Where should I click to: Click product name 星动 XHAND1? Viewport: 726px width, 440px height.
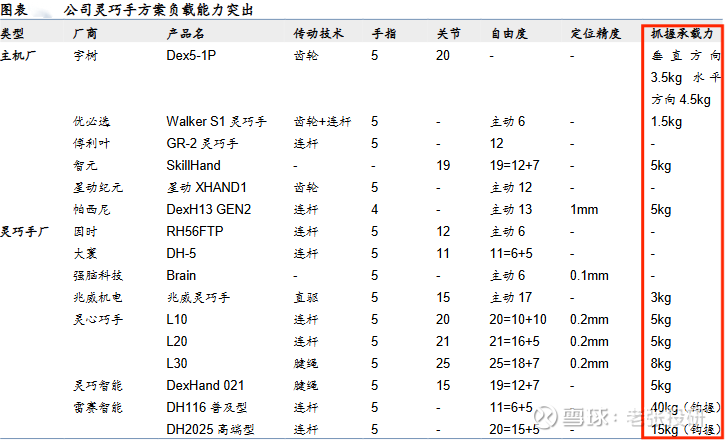[207, 188]
